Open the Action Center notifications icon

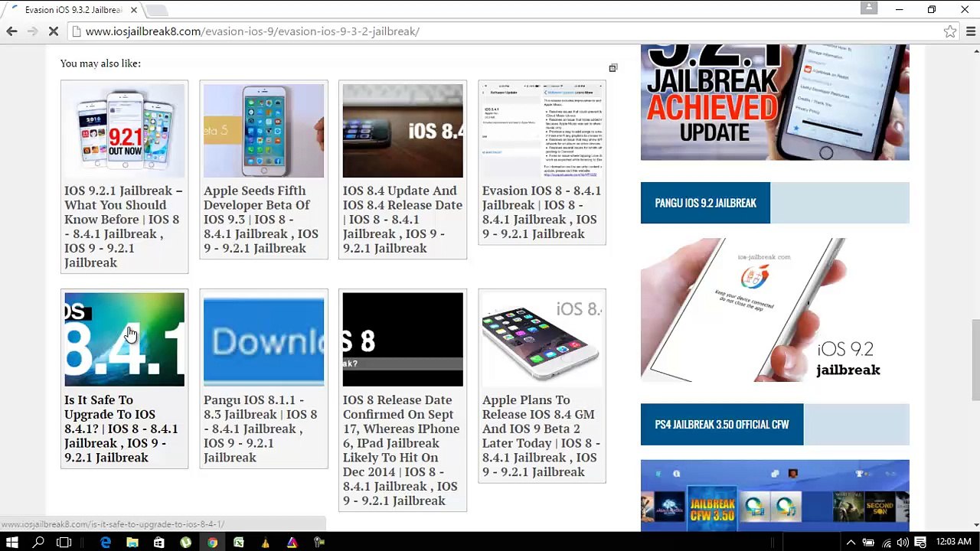pyautogui.click(x=920, y=542)
